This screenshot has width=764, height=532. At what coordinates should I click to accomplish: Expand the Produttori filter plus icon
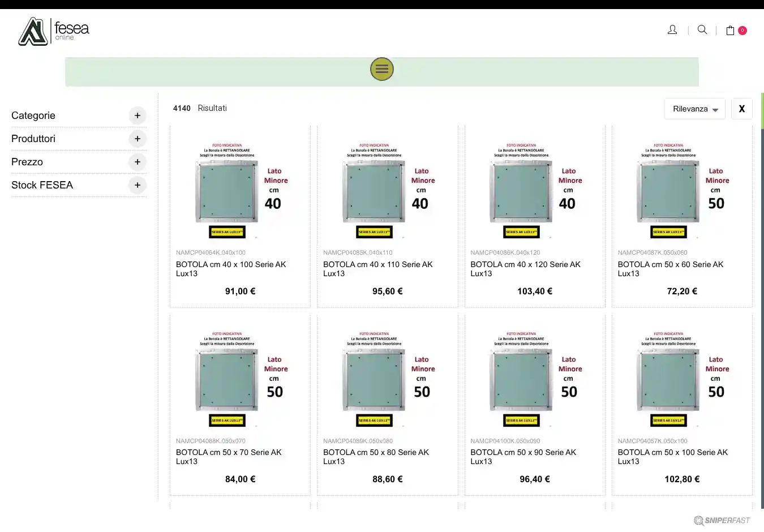[137, 139]
